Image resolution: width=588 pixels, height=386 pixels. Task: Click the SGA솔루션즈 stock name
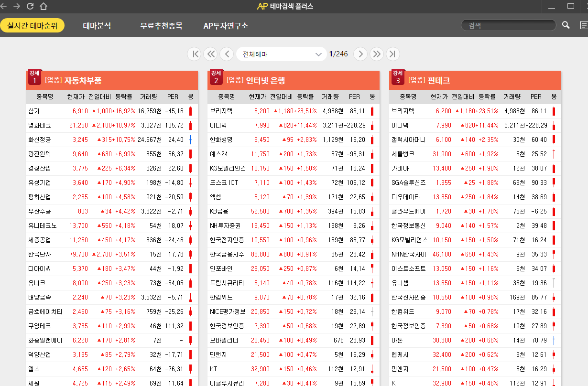tap(408, 183)
